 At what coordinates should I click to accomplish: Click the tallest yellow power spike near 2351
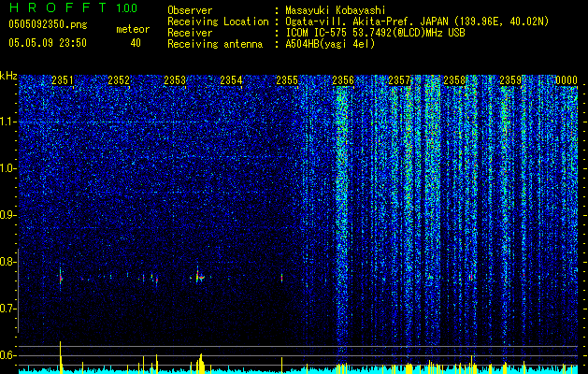61,357
